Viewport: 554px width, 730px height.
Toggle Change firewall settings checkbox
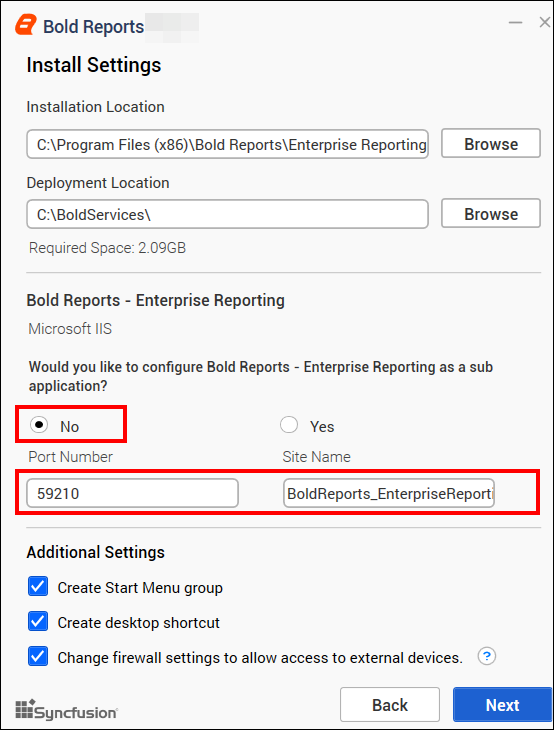coord(38,656)
